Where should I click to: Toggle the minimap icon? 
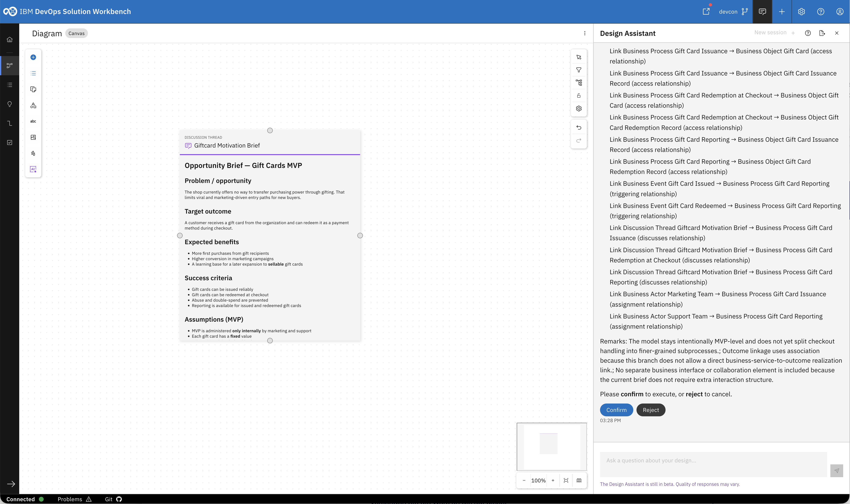pos(579,480)
